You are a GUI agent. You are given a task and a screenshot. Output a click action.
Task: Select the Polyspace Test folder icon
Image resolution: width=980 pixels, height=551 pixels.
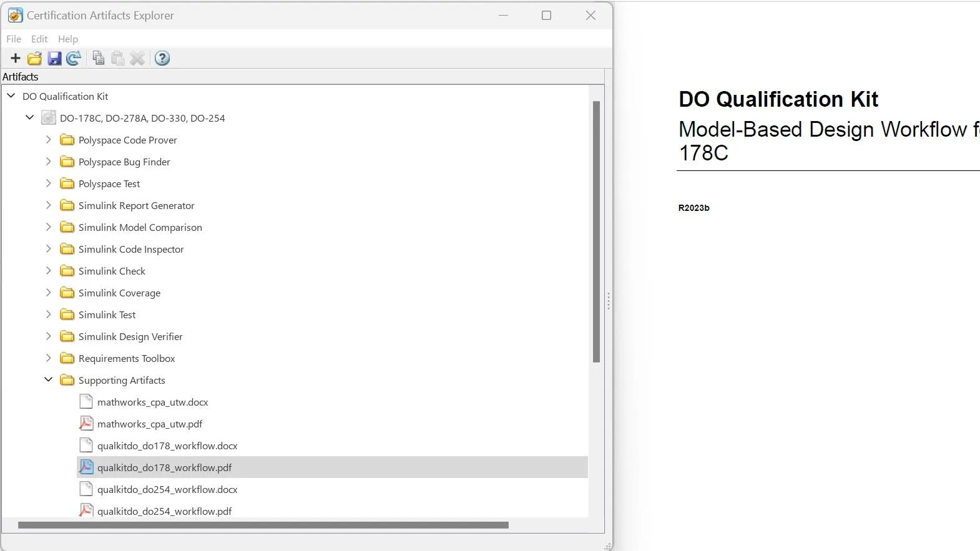coord(67,183)
